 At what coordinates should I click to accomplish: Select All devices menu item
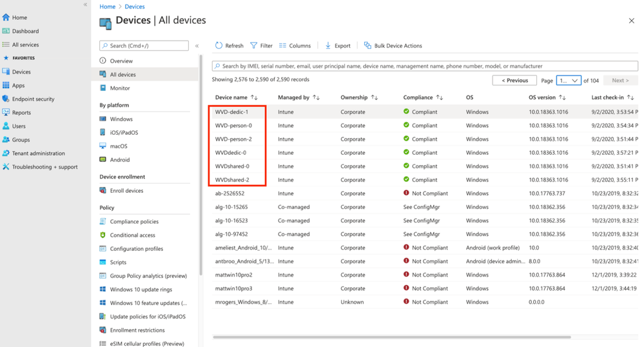pos(144,74)
